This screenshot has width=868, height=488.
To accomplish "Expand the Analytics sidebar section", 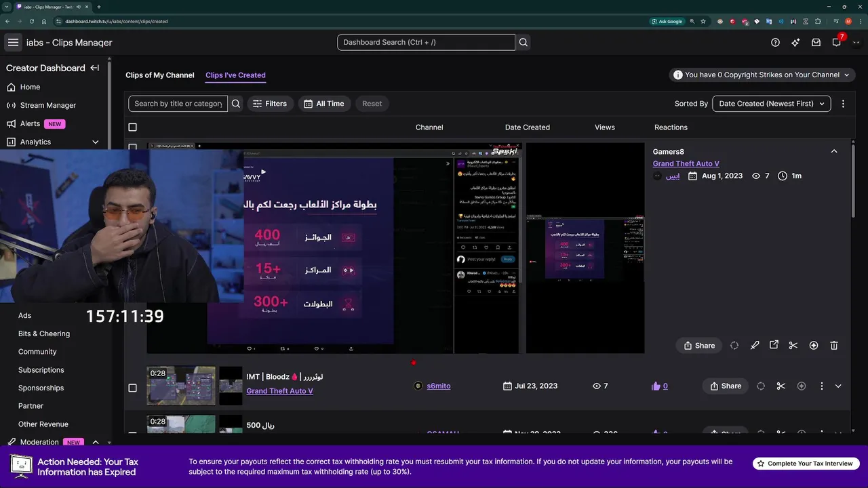I will [95, 142].
